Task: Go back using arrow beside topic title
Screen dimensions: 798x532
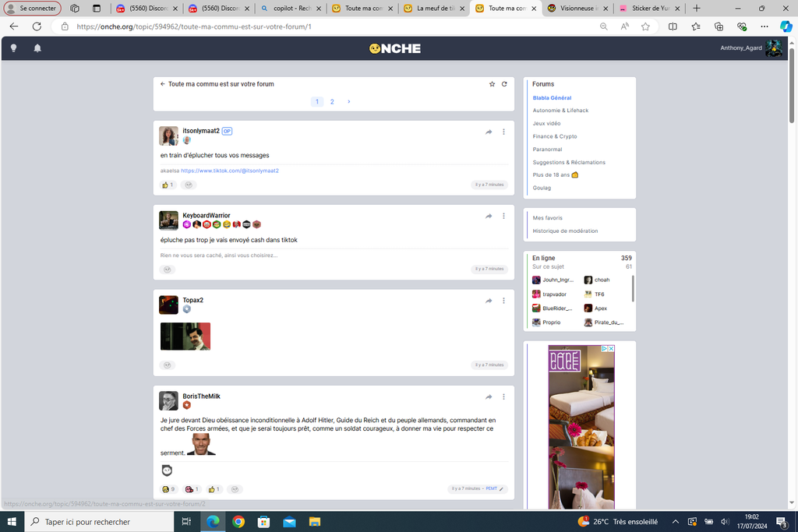Action: (x=162, y=84)
